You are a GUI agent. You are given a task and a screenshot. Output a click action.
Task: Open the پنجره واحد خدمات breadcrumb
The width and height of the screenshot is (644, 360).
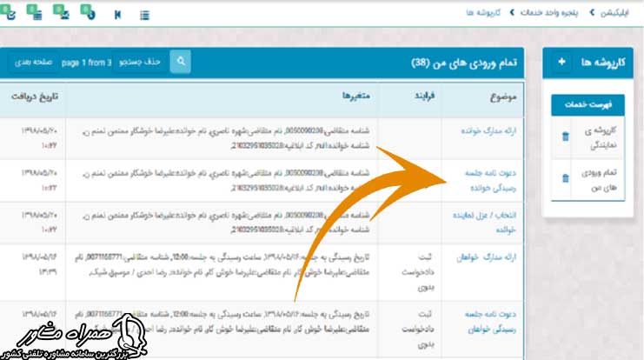click(549, 13)
